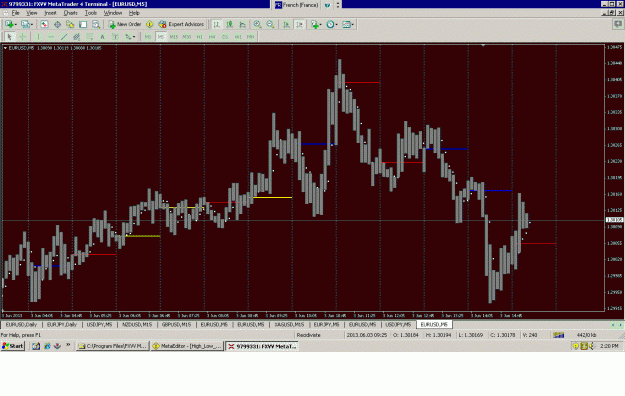Switch to the XAUSD,M15 chart tab
This screenshot has height=396, width=625.
tap(289, 325)
